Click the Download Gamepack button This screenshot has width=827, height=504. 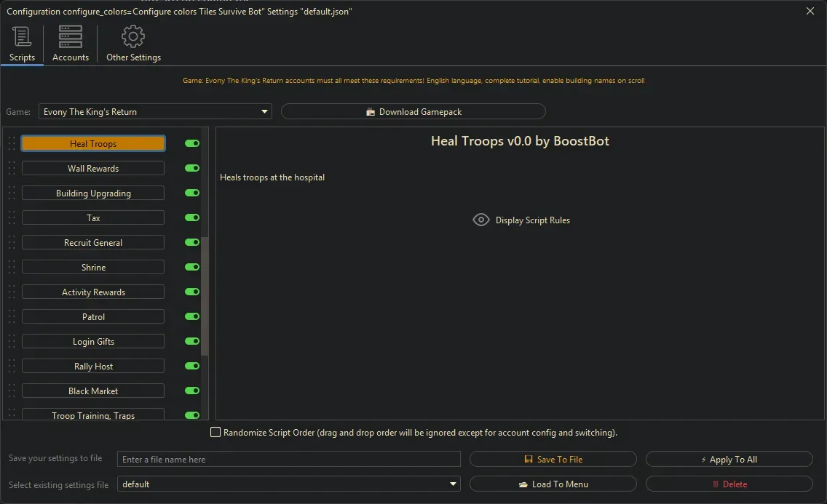coord(413,112)
